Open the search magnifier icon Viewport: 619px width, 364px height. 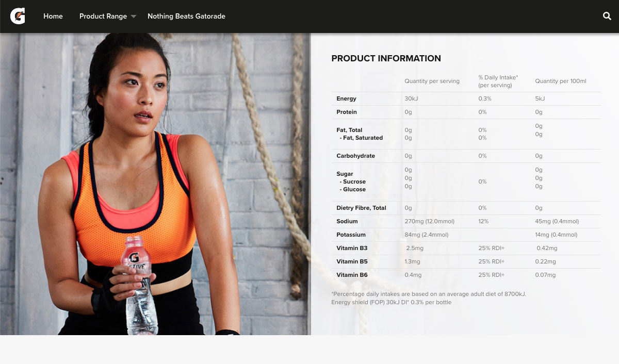click(x=607, y=16)
